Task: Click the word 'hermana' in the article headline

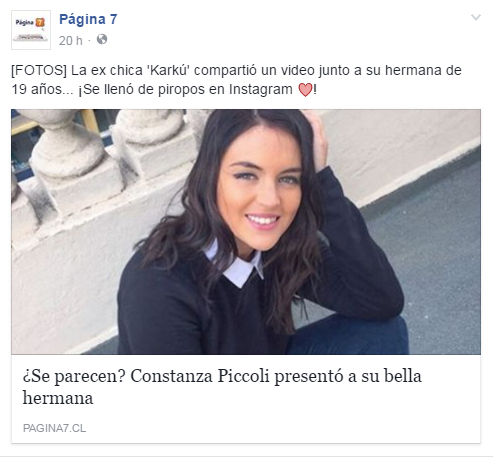Action: tap(58, 398)
